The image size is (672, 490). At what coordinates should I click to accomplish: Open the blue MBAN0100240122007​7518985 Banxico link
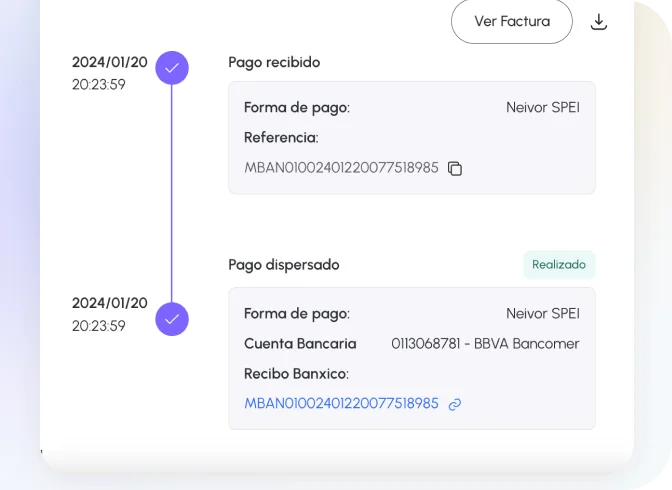pos(341,403)
